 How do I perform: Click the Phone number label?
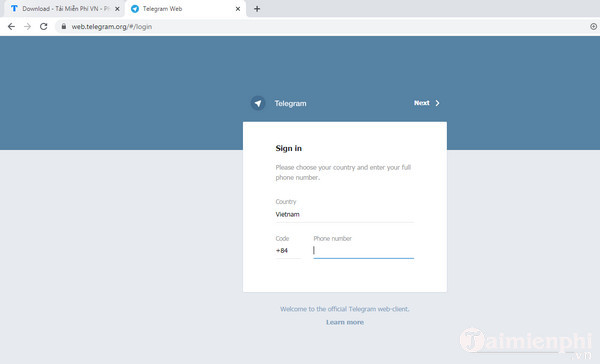[x=332, y=238]
